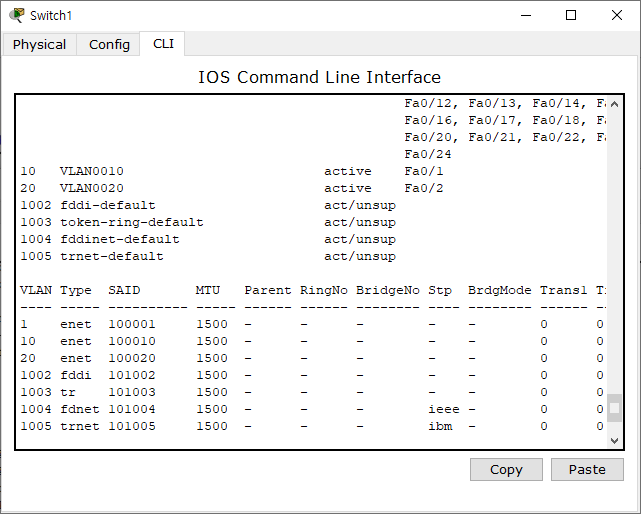
Task: Click the SAID value 100001
Action: [132, 324]
